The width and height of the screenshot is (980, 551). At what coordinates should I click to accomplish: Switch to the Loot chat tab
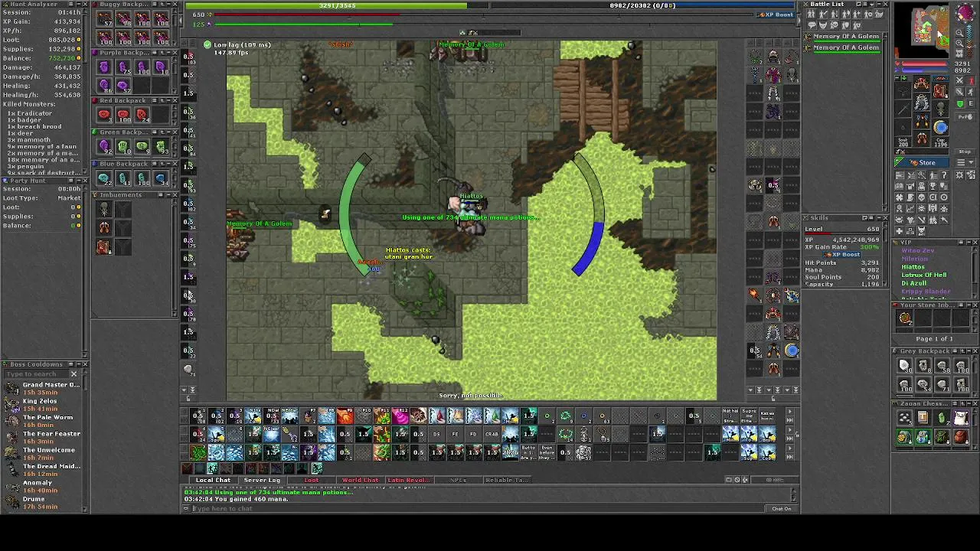[x=312, y=480]
